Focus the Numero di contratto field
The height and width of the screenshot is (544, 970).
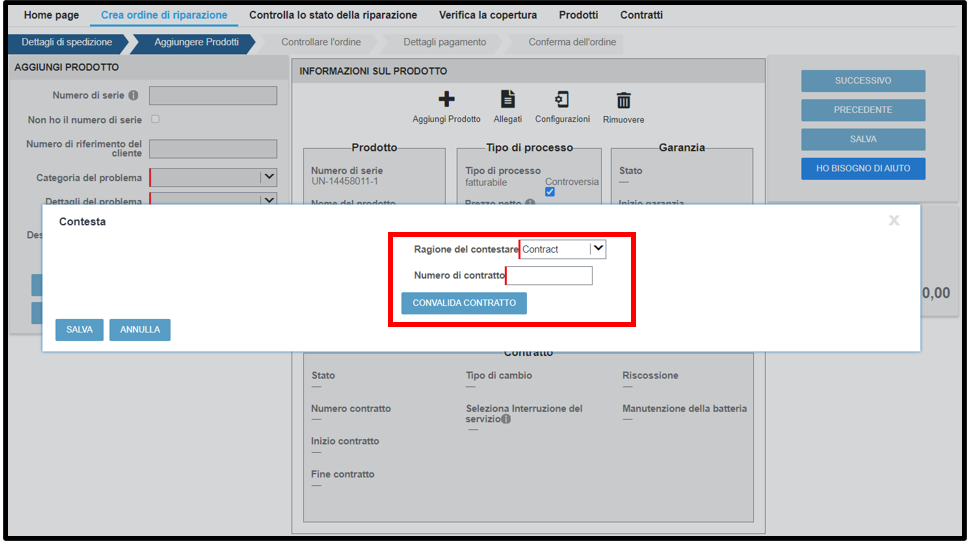(x=549, y=275)
